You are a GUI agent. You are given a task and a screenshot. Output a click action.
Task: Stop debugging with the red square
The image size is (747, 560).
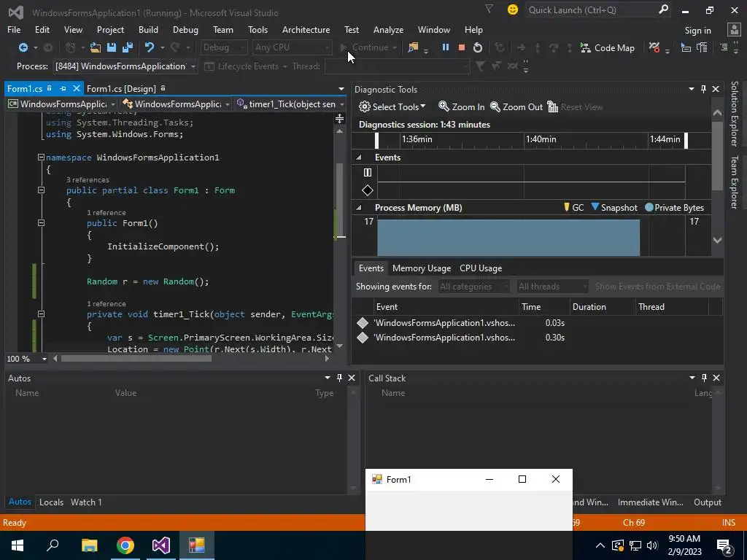(461, 47)
